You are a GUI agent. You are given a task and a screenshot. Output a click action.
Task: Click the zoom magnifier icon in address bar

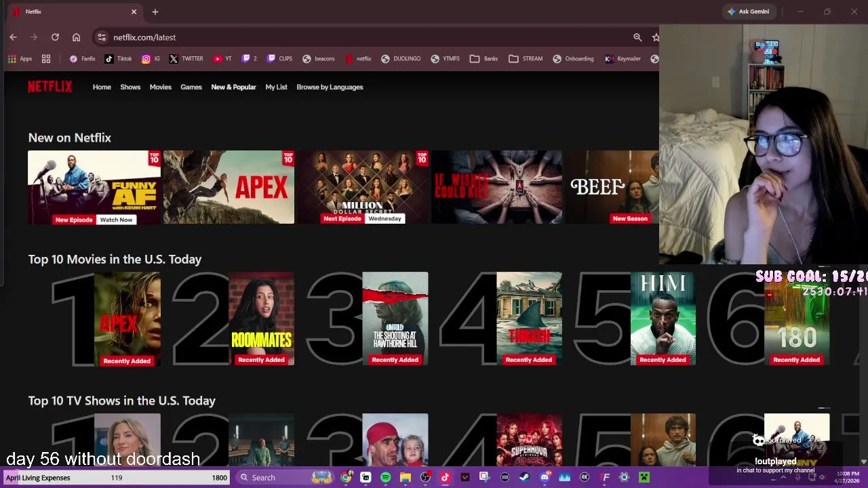pyautogui.click(x=637, y=37)
